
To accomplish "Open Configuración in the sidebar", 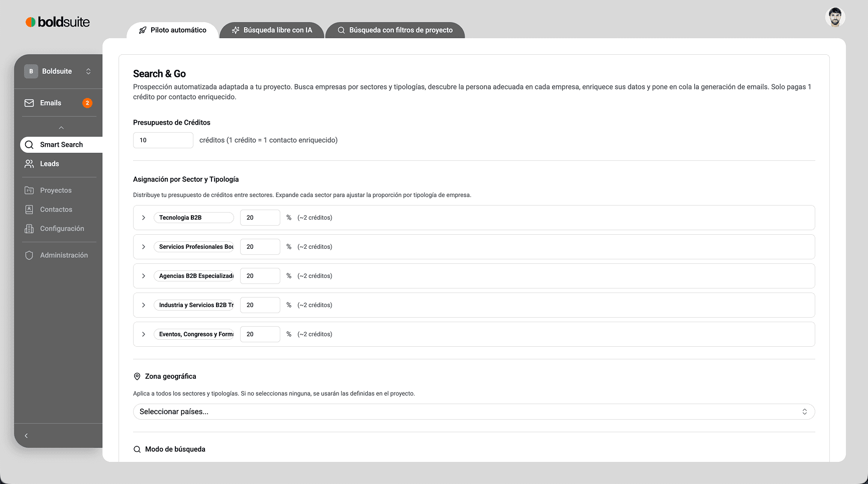I will [x=58, y=229].
